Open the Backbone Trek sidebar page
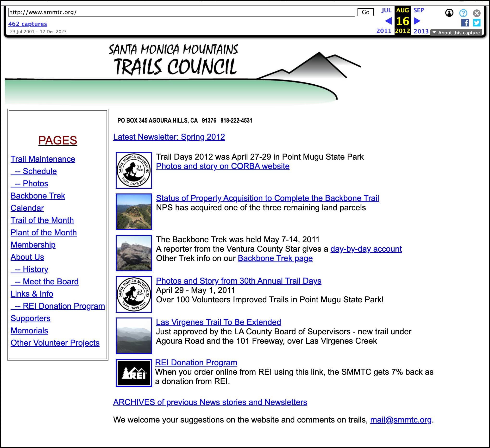 click(38, 196)
